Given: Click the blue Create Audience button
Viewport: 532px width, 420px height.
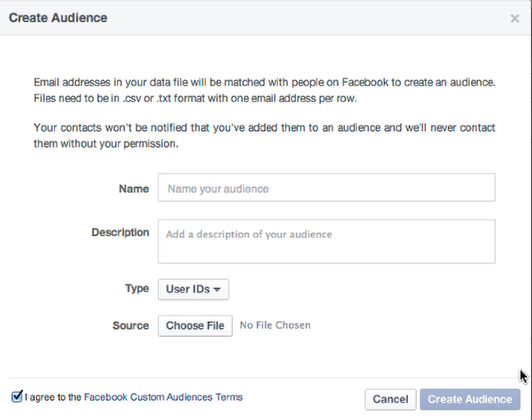Looking at the screenshot, I should click(x=470, y=399).
